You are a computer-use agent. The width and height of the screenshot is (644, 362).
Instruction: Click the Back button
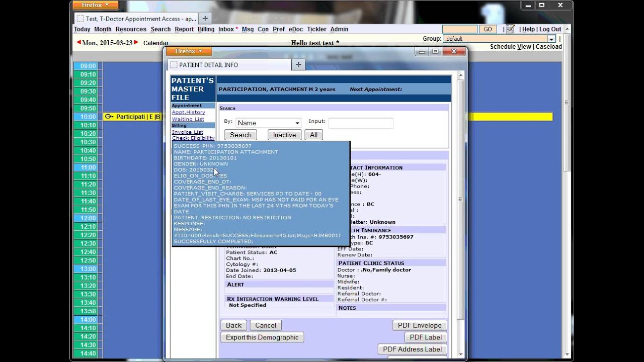pos(233,325)
